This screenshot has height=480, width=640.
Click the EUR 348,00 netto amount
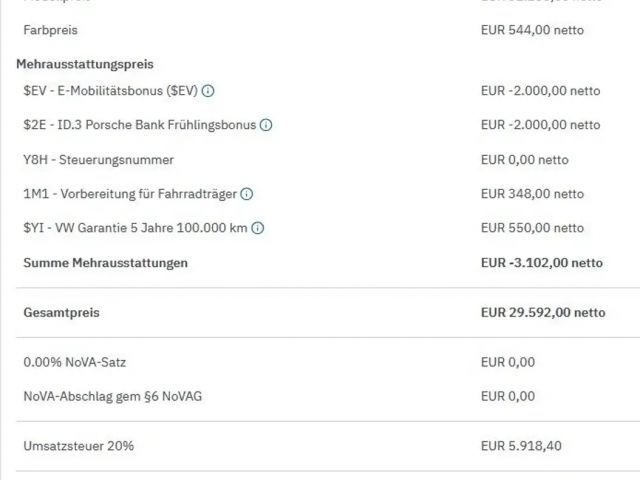coord(532,194)
